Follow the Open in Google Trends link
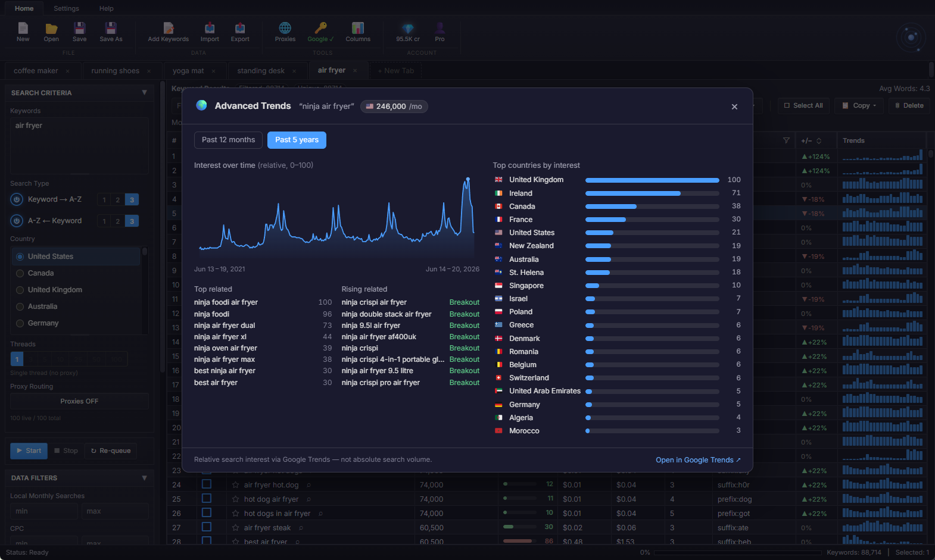The height and width of the screenshot is (560, 935). click(x=698, y=460)
